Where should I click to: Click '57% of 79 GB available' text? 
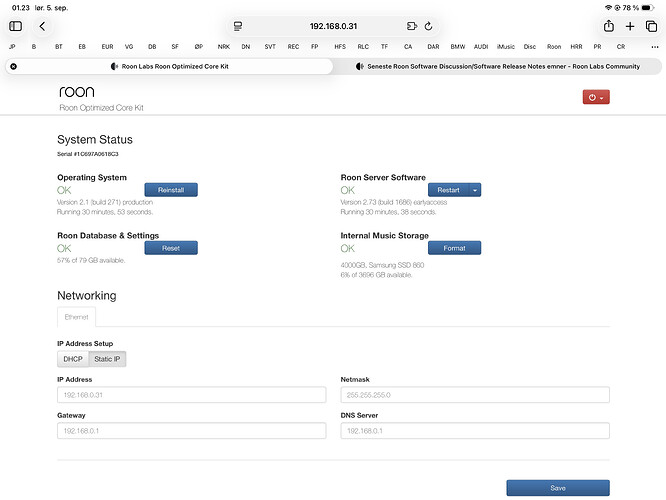(91, 260)
